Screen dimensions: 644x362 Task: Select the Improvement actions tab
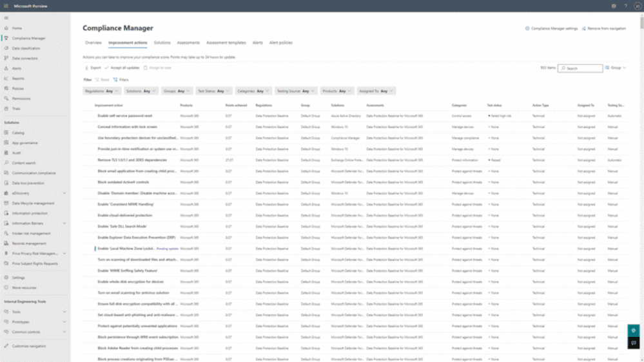(x=128, y=43)
